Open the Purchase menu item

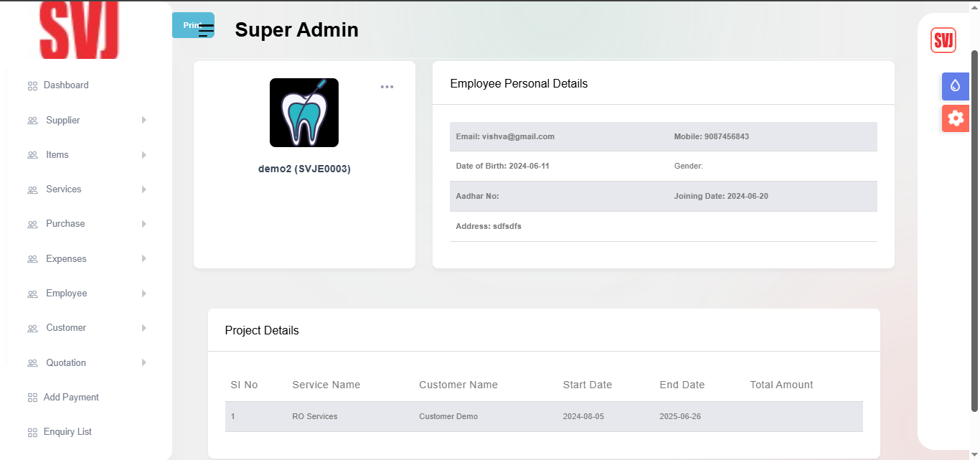tap(65, 224)
